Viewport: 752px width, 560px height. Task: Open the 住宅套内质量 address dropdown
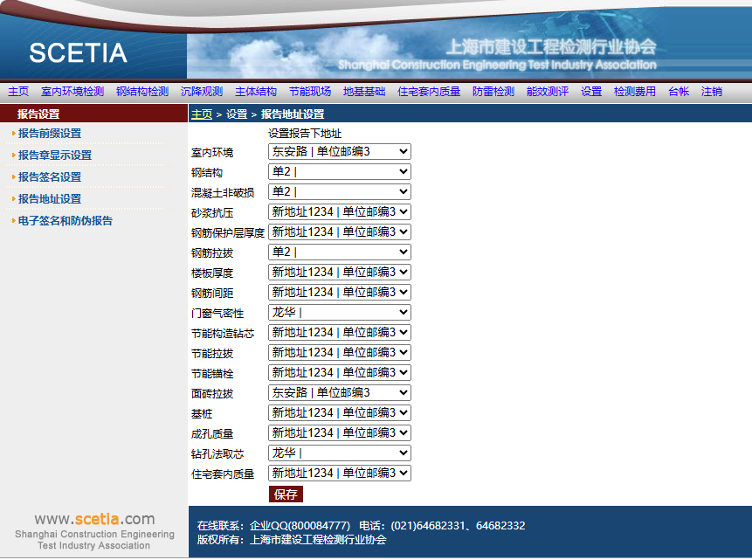coord(339,474)
